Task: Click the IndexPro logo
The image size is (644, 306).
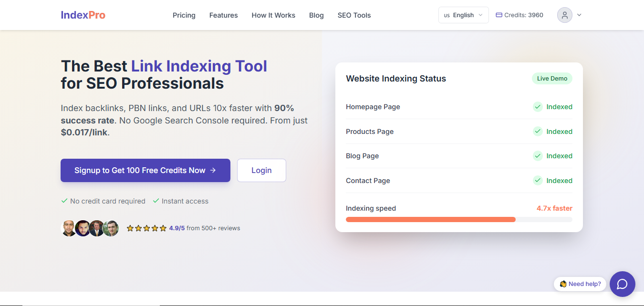Action: tap(83, 15)
